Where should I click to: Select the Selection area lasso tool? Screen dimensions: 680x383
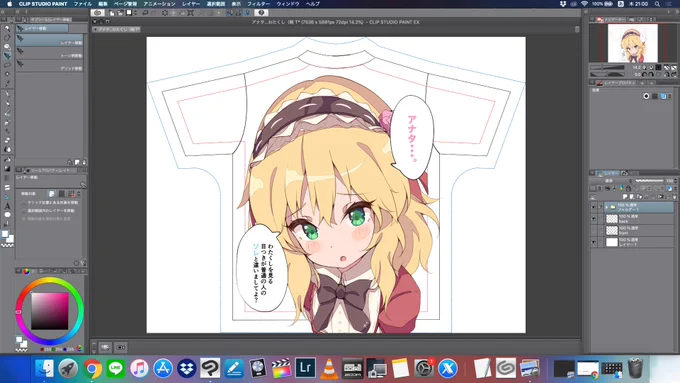point(7,65)
